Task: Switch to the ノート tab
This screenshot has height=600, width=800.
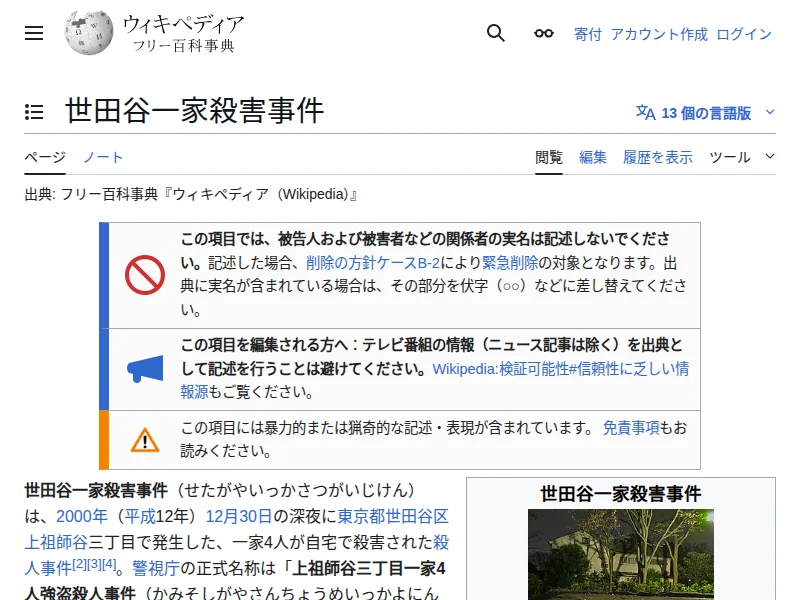Action: 103,157
